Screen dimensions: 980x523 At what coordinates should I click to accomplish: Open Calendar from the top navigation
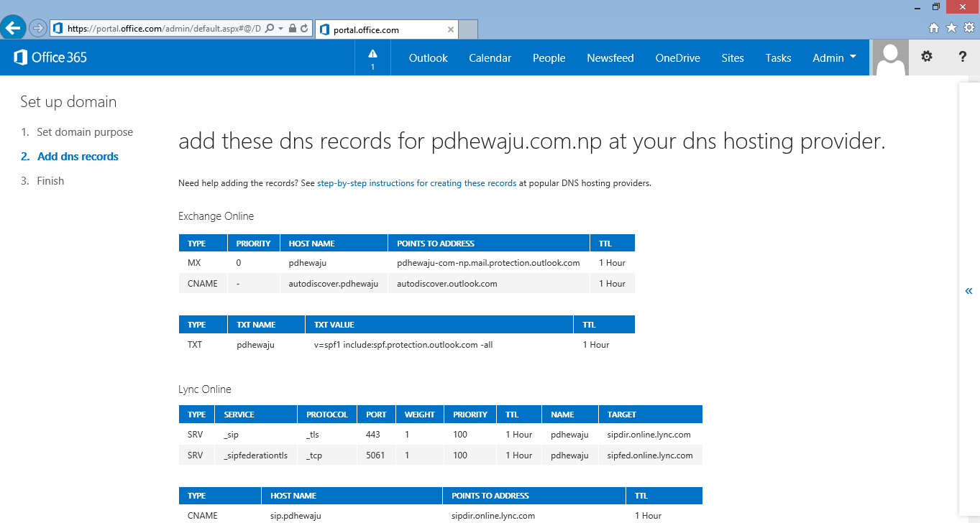(x=490, y=58)
